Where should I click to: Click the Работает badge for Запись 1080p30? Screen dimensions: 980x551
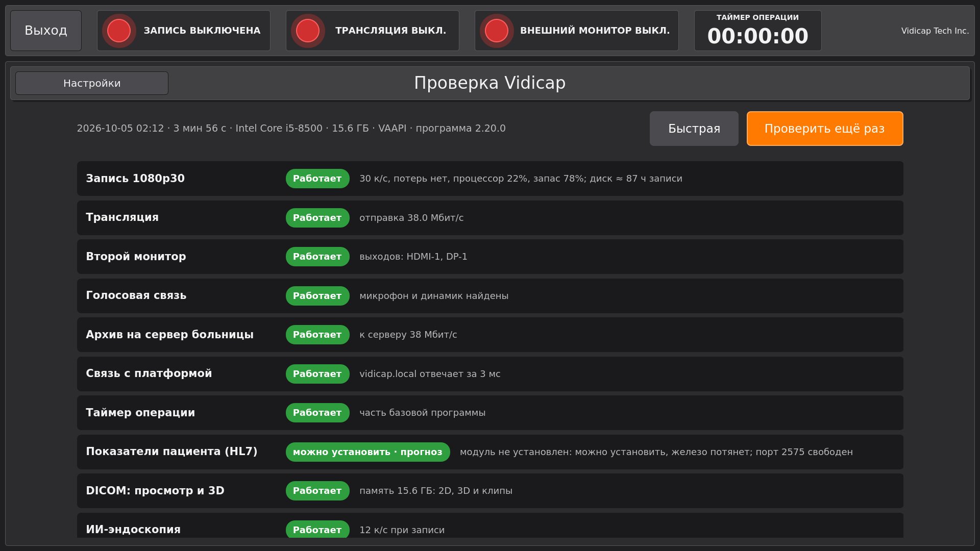tap(317, 179)
